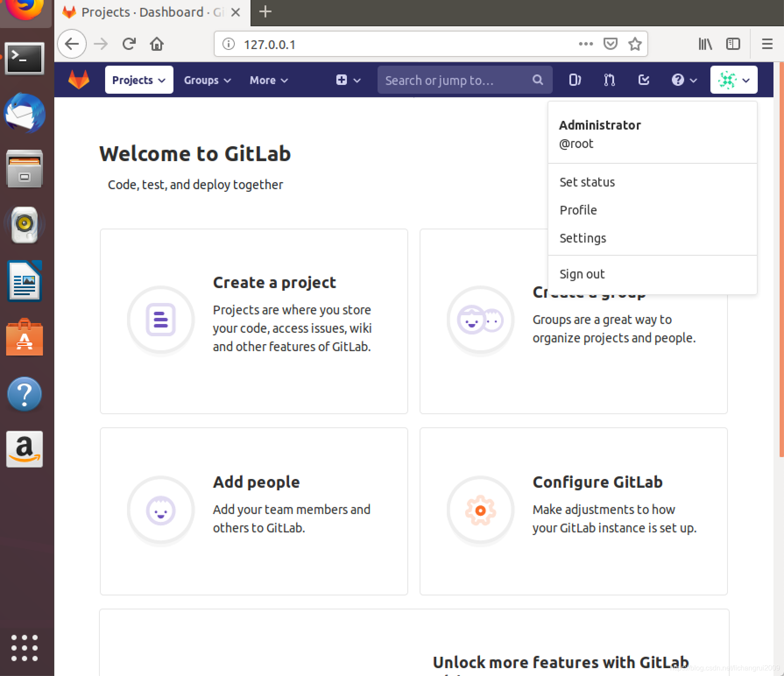
Task: Click the Create a group faces icon
Action: [x=480, y=320]
